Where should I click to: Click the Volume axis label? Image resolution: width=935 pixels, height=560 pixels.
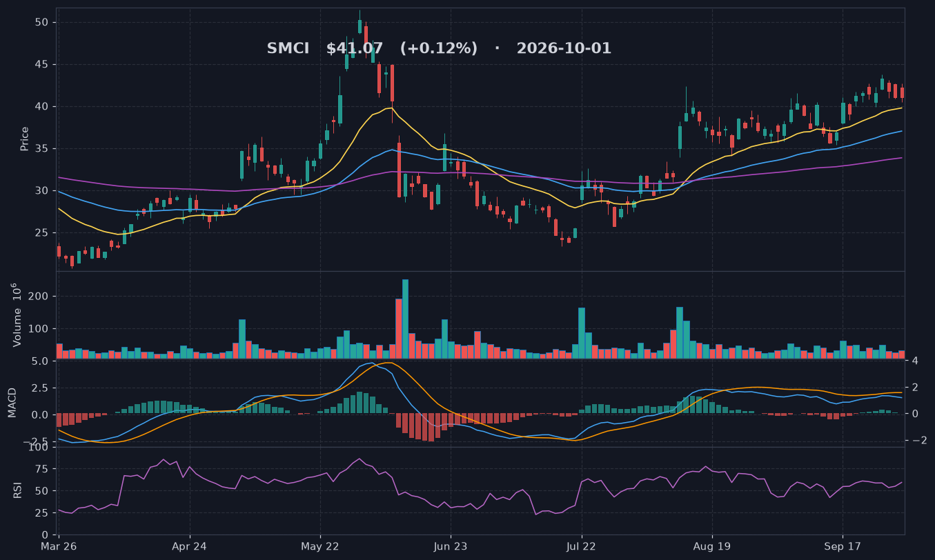[x=17, y=314]
